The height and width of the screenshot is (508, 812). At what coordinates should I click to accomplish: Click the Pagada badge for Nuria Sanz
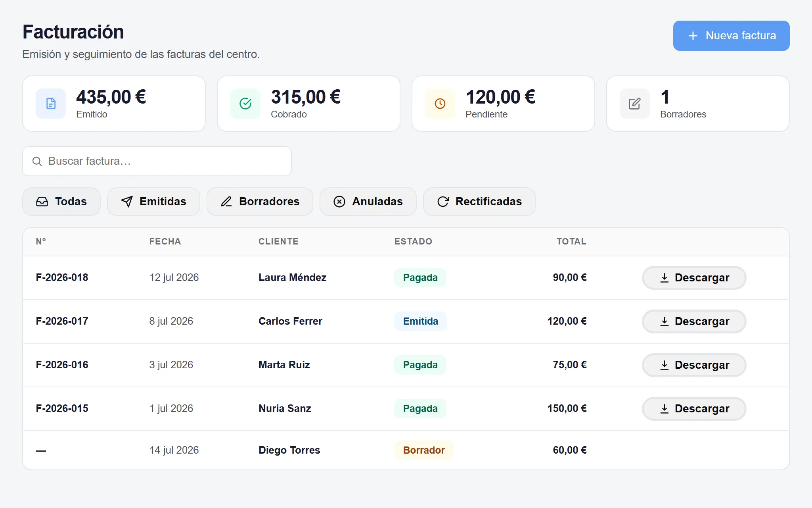pyautogui.click(x=420, y=408)
